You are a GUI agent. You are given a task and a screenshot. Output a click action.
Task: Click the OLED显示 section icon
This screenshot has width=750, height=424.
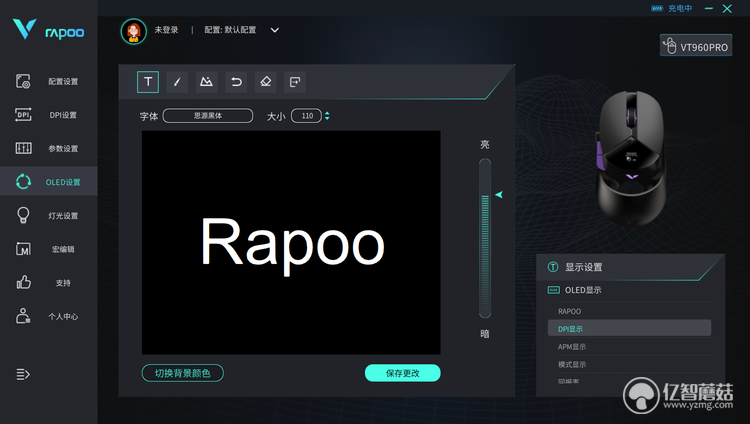coord(553,290)
